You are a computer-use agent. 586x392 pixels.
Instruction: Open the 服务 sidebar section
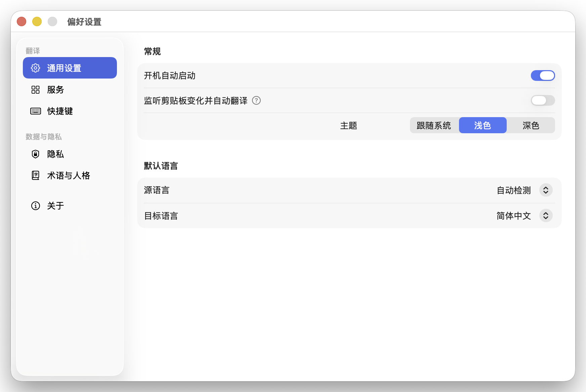[70, 90]
